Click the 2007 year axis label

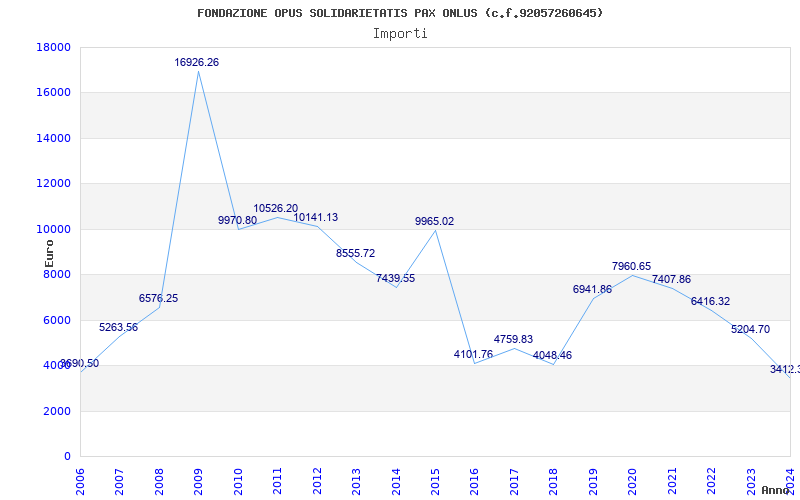click(x=119, y=481)
